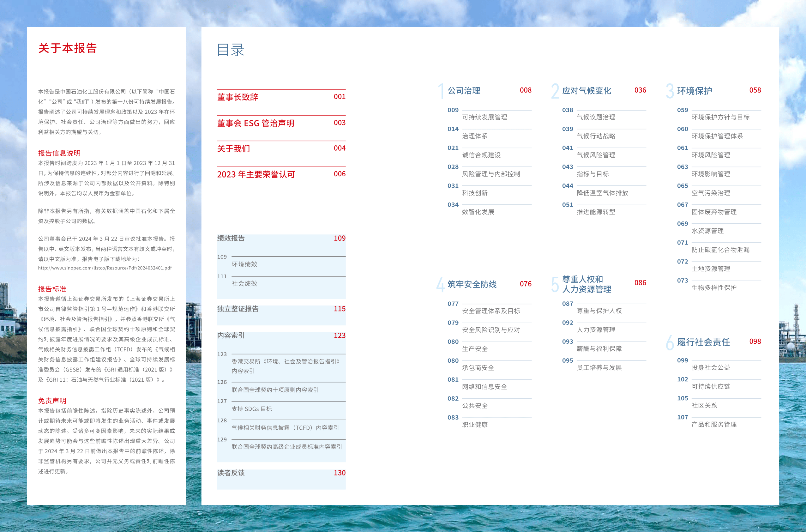
Task: Click the 网络和信息安全 entry
Action: (484, 387)
